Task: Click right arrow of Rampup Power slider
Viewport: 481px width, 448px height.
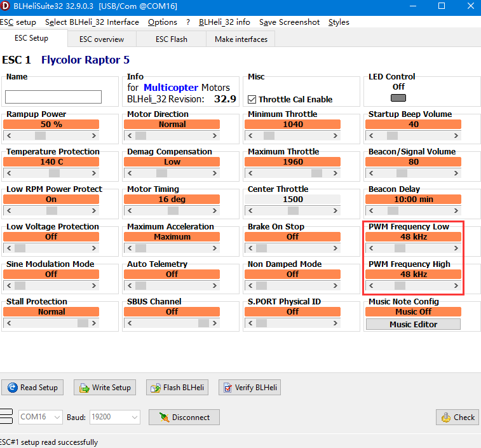Action: 94,135
